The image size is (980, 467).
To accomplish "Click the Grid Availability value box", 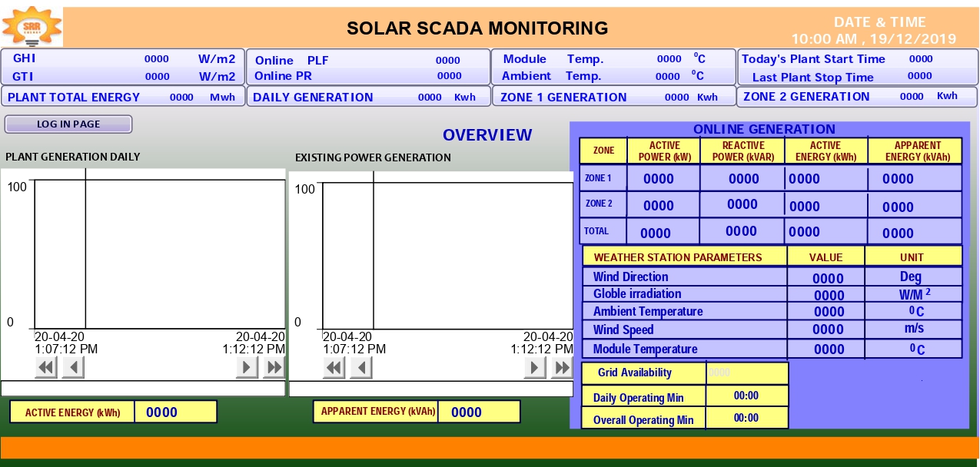I will [746, 373].
